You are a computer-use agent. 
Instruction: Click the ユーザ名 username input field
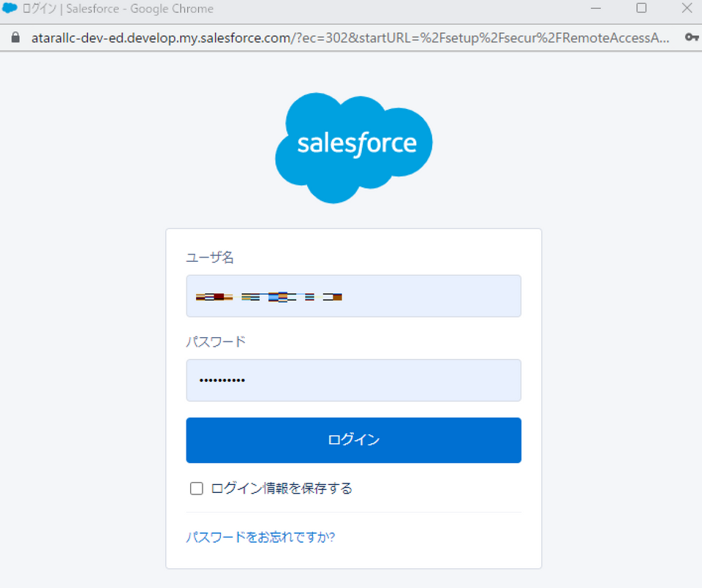coord(354,296)
